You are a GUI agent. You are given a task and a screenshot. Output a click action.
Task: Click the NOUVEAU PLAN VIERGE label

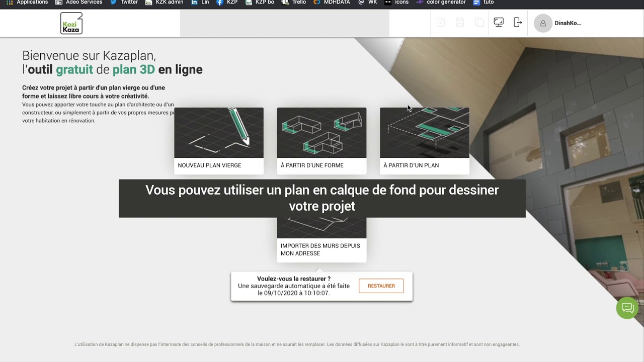(209, 165)
